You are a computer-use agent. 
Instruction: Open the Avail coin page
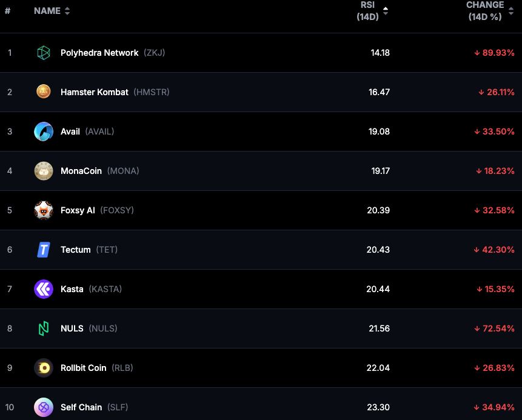(x=70, y=132)
